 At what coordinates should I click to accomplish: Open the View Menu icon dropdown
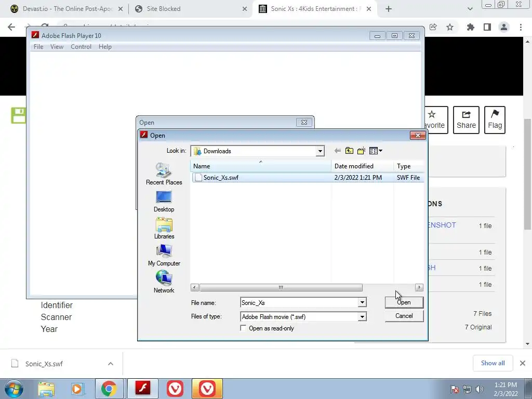coord(376,151)
